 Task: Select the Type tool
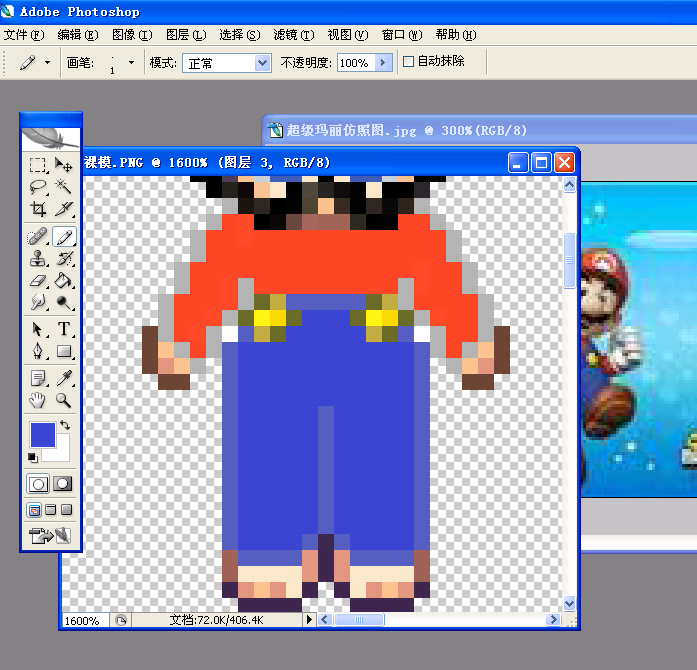(x=64, y=329)
